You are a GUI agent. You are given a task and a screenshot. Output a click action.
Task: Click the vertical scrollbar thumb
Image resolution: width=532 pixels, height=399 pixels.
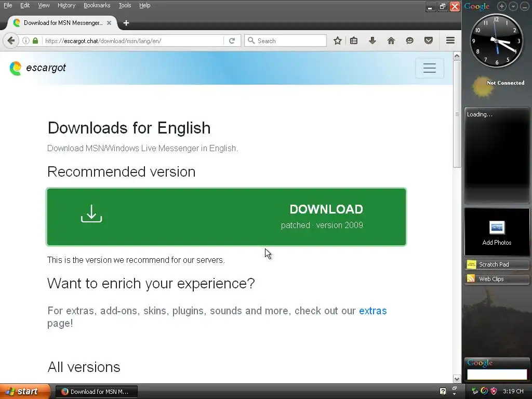pyautogui.click(x=457, y=114)
